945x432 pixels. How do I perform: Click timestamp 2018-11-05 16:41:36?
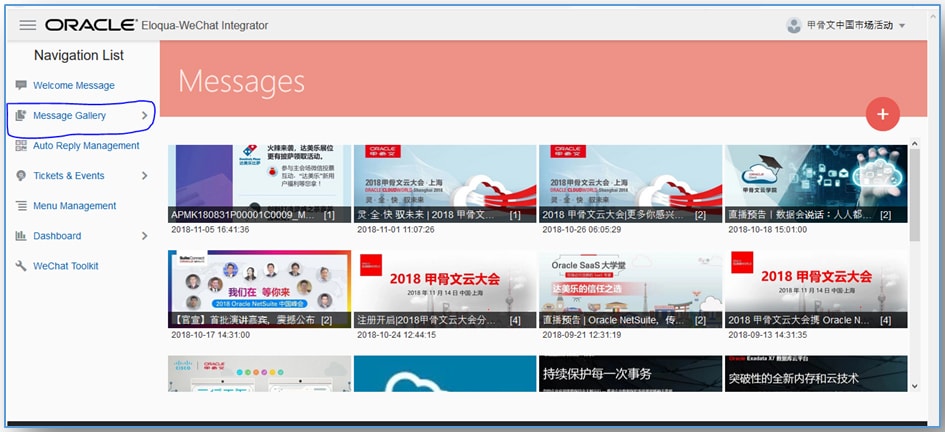click(x=210, y=230)
